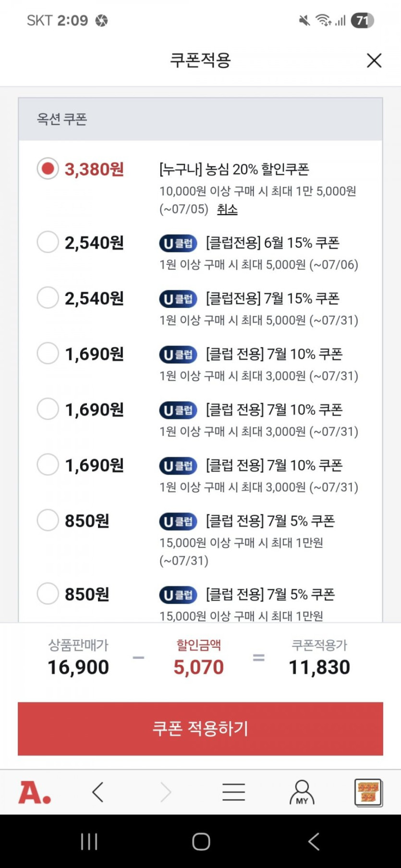Viewport: 401px width, 868px height.
Task: Close the coupon apply dialog
Action: click(374, 60)
